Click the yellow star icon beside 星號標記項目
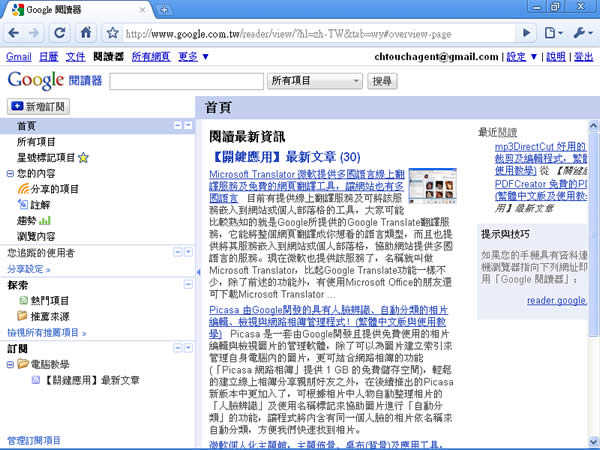Viewport: 600px width, 450px height. point(83,157)
